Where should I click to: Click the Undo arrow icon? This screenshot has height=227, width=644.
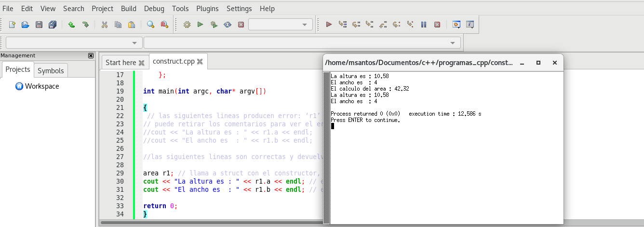click(71, 25)
